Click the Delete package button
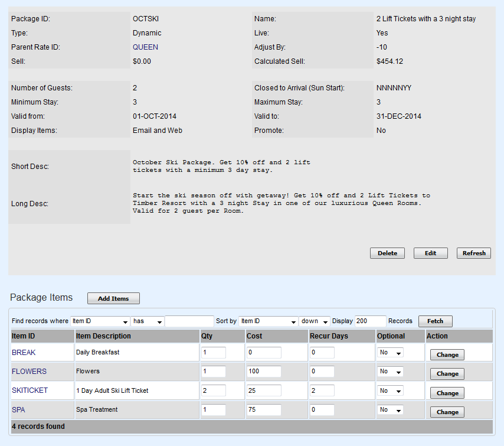Viewport: 504px width, 446px height. coord(387,253)
